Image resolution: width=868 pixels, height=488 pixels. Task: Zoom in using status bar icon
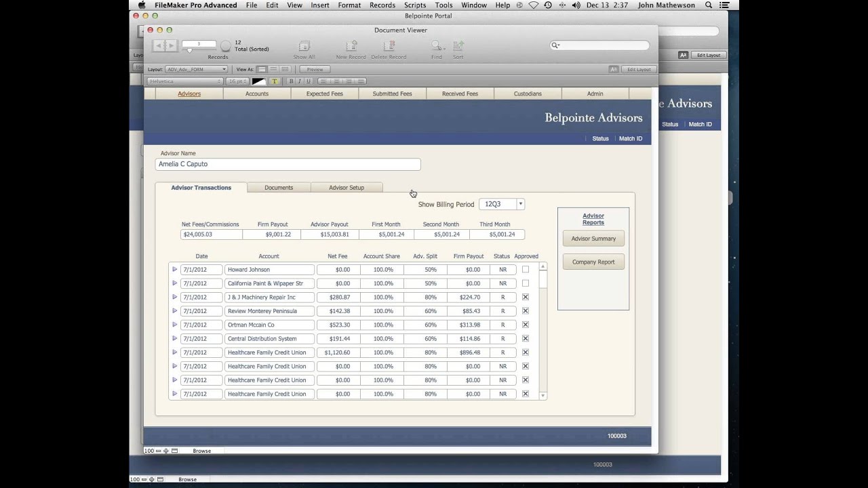coord(166,451)
